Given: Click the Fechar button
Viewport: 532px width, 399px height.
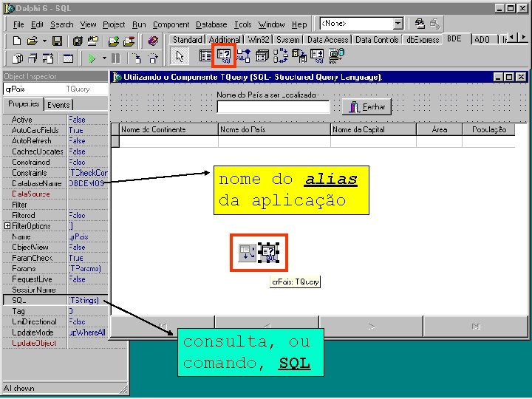Looking at the screenshot, I should tap(366, 107).
